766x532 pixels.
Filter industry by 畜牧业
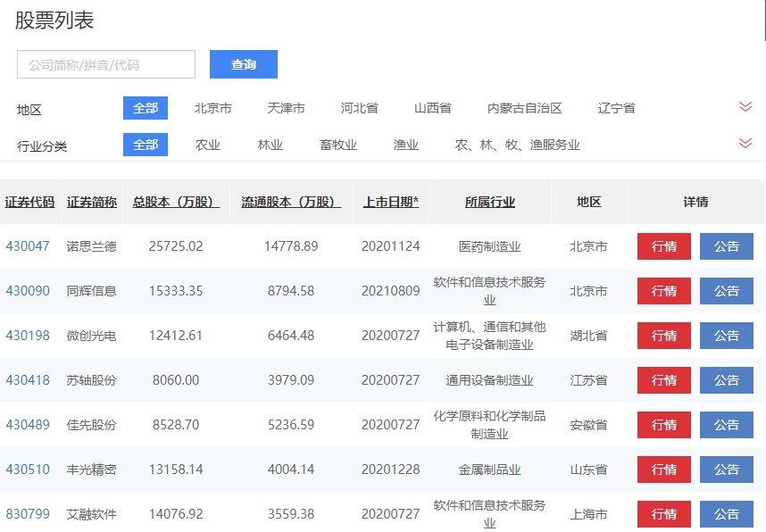[x=338, y=145]
